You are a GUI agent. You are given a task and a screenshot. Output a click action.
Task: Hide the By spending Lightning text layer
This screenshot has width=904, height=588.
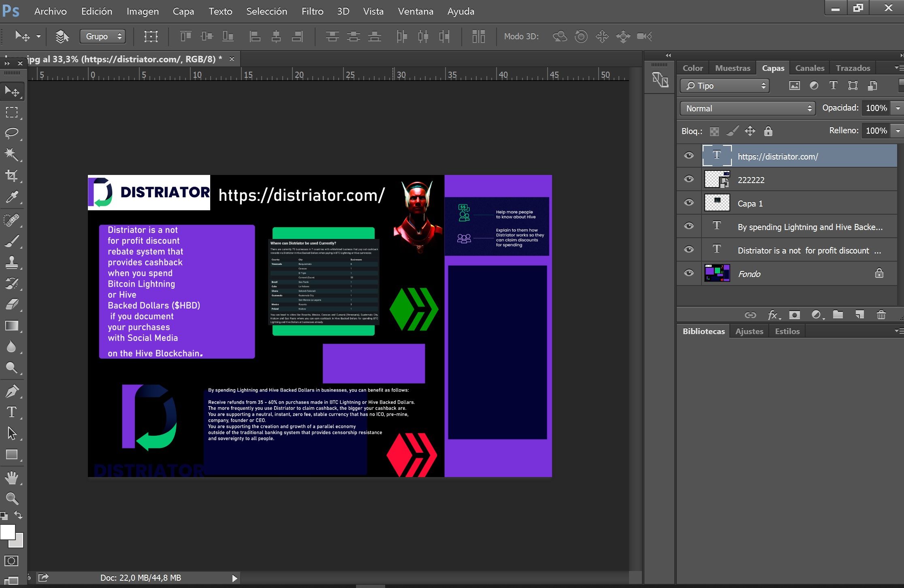click(x=689, y=226)
